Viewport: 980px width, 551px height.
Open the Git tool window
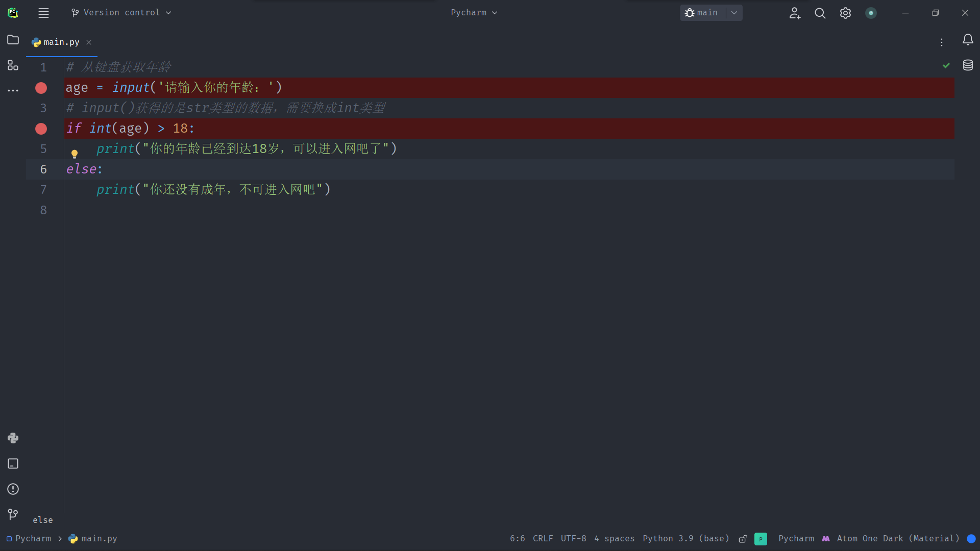[x=13, y=514]
